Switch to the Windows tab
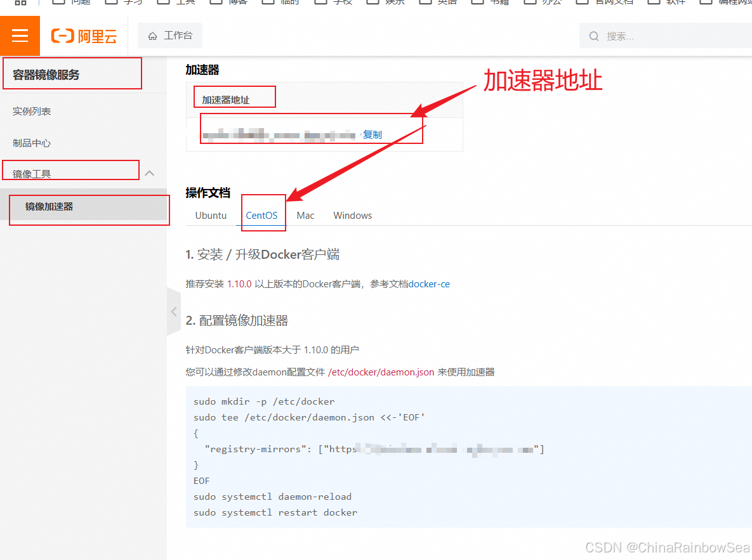This screenshot has height=560, width=752. tap(352, 215)
